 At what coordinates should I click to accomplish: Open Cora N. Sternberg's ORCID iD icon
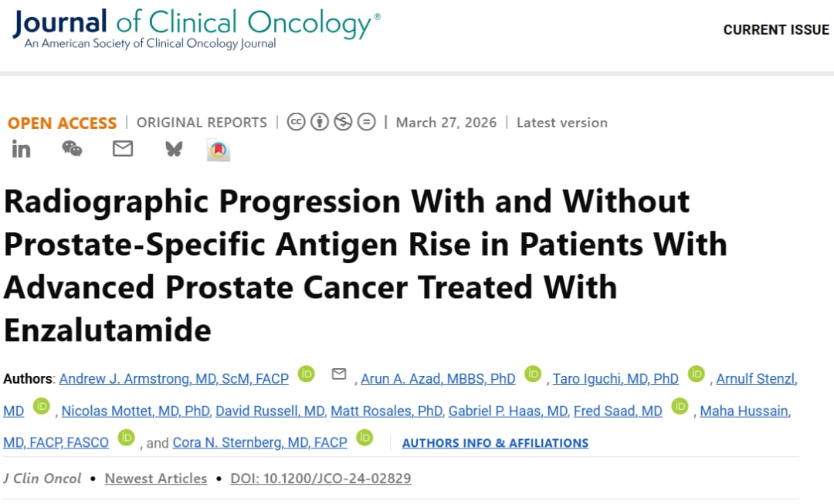[x=364, y=438]
